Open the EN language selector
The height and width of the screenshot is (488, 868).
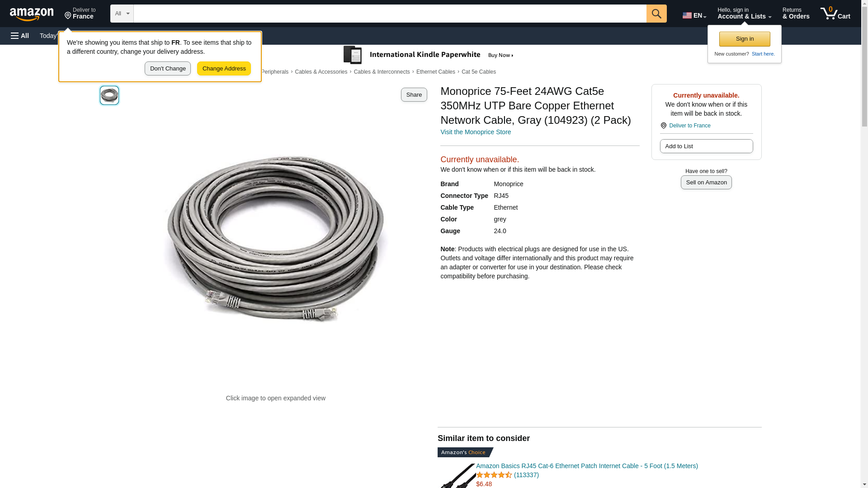click(x=694, y=15)
